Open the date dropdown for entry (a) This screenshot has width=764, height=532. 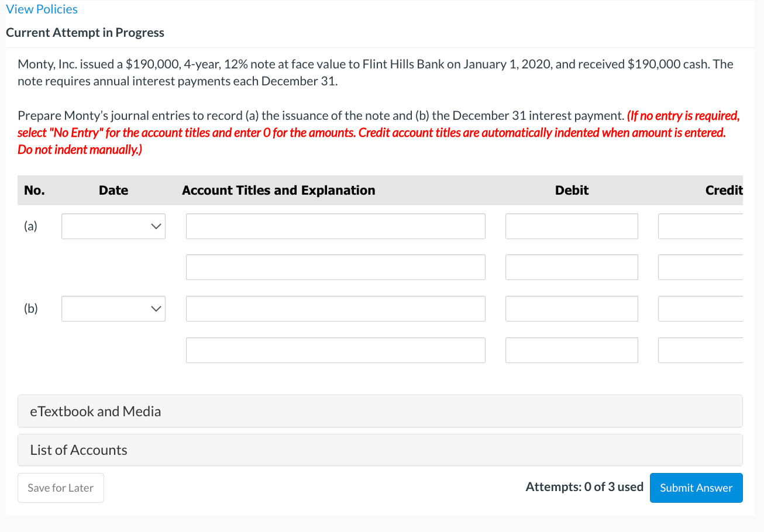(113, 226)
